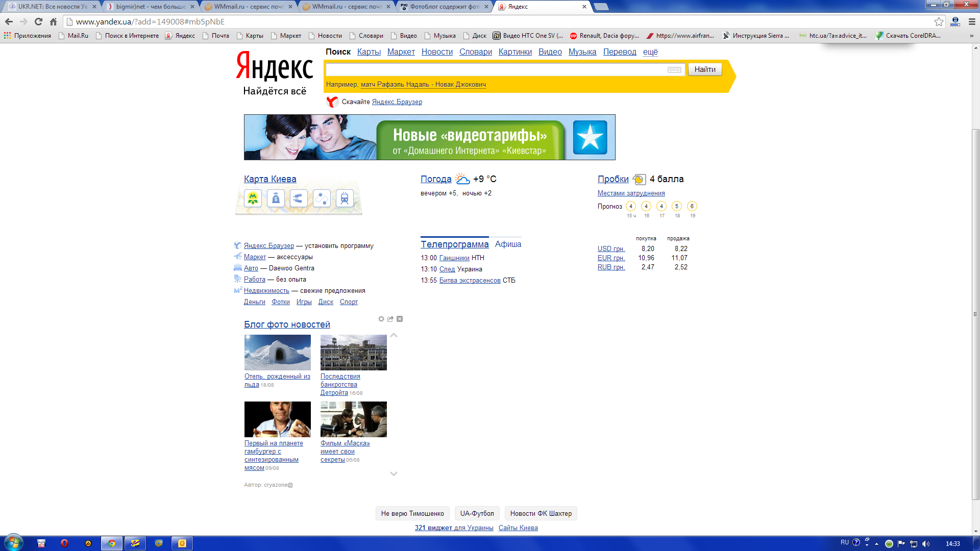
Task: Click the binoculars search-on-map icon
Action: 299,198
